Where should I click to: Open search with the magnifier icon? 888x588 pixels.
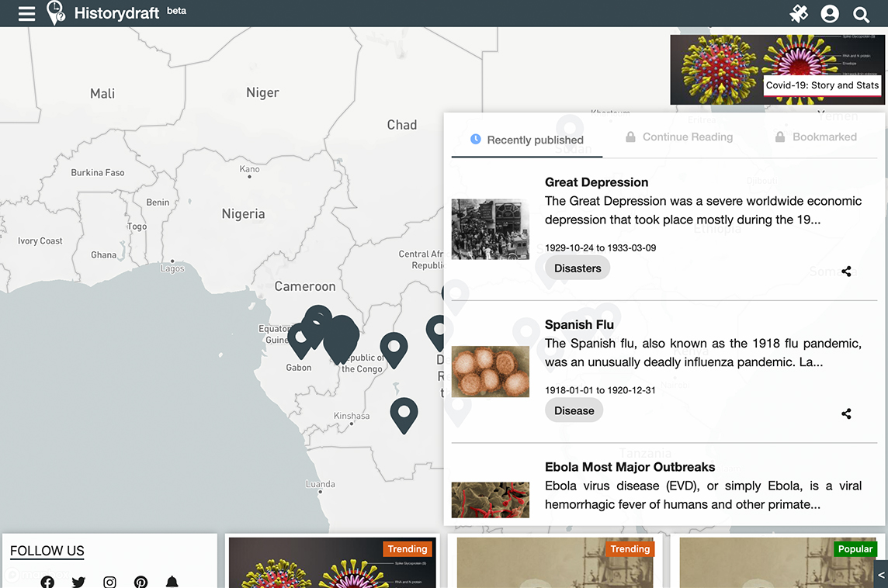861,14
